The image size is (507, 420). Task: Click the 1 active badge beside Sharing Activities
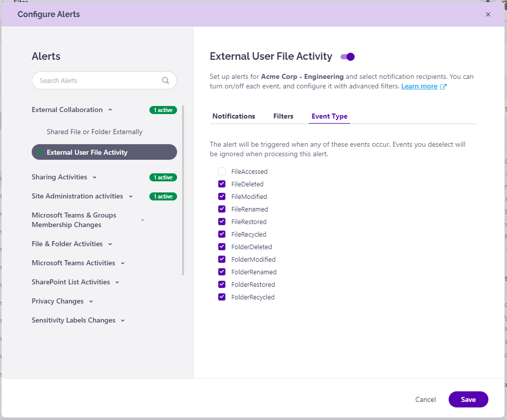[x=163, y=177]
